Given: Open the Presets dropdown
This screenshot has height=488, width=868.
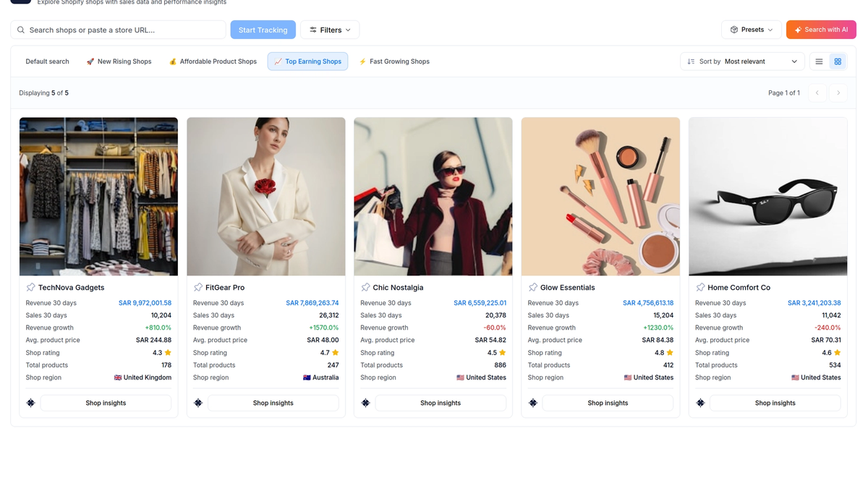Looking at the screenshot, I should click(752, 30).
